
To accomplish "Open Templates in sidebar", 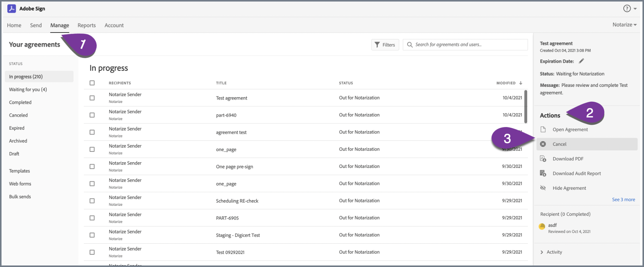I will click(x=20, y=171).
